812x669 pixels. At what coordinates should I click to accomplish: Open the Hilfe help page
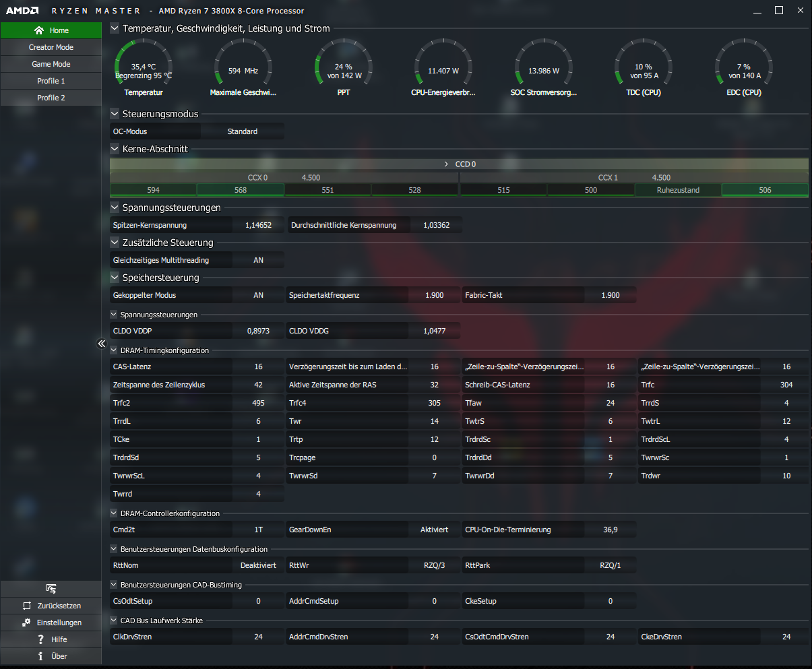(51, 639)
